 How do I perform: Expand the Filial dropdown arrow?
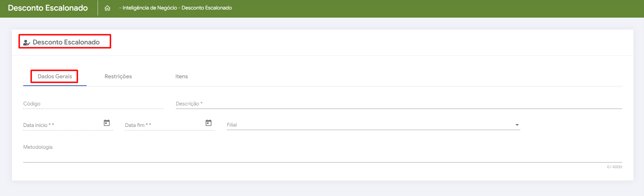pos(517,125)
